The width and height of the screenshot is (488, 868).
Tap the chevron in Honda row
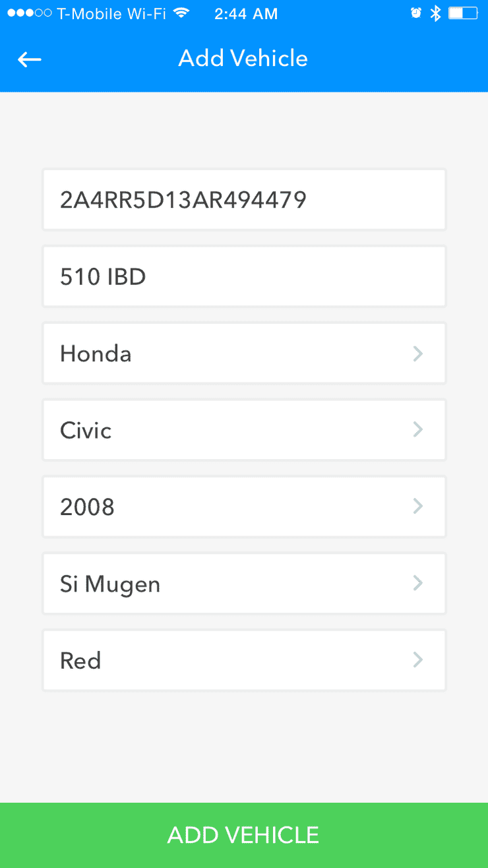[417, 354]
